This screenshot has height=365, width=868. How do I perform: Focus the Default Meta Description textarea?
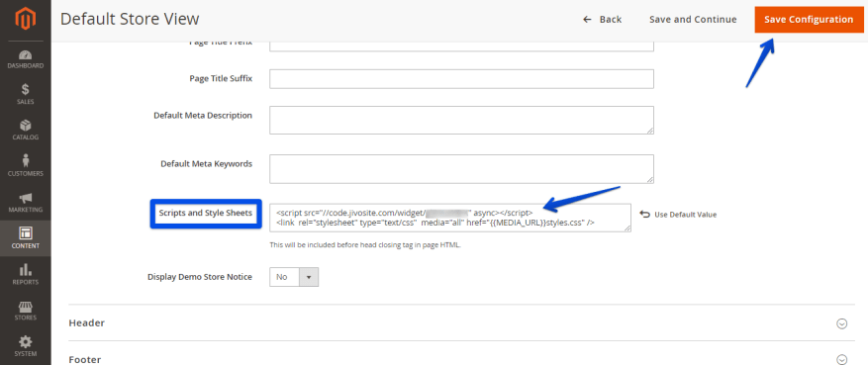(461, 120)
